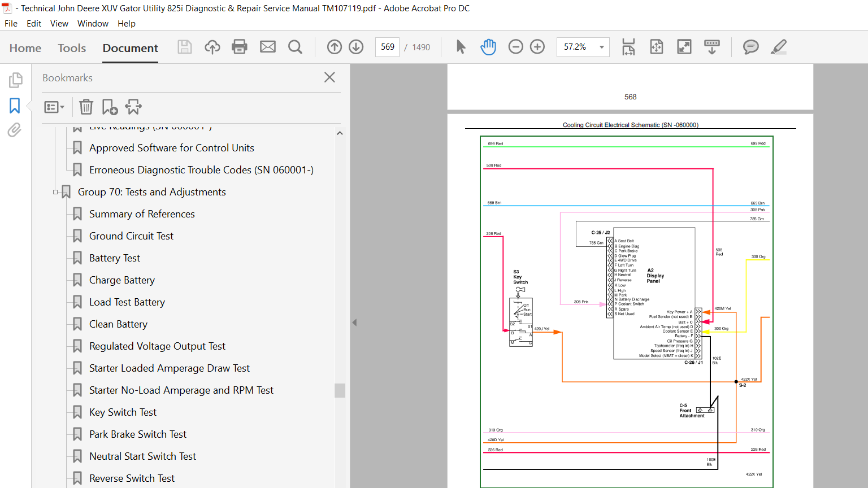Open Approved Software for Control Units bookmark
The image size is (868, 488).
(172, 148)
